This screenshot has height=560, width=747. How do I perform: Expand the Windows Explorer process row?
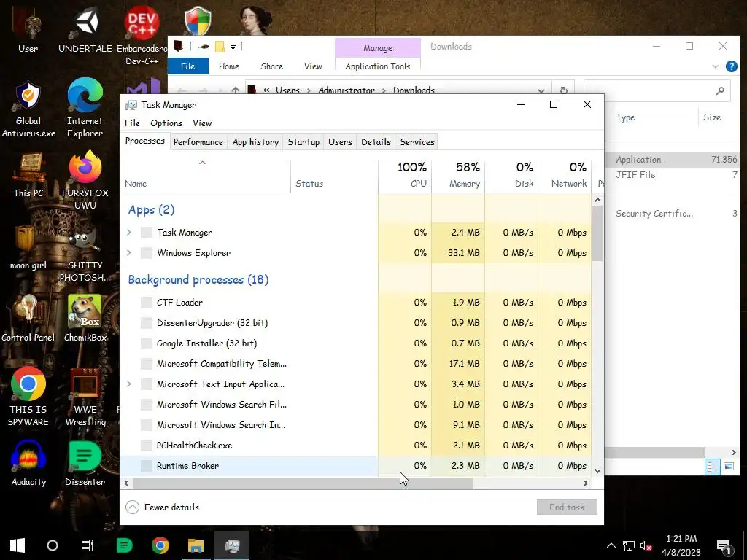pos(128,253)
